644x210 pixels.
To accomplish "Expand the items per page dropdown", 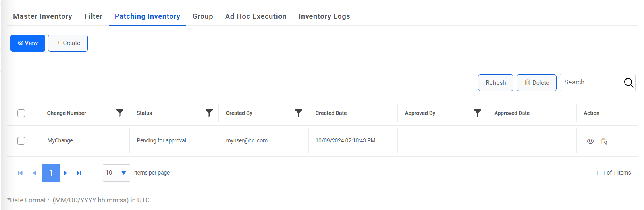I will click(123, 173).
